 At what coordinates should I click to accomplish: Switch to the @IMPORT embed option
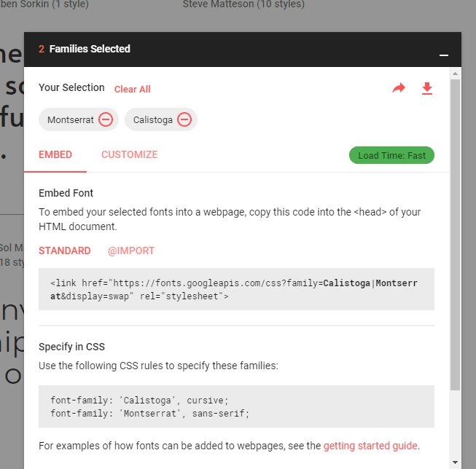(x=131, y=251)
